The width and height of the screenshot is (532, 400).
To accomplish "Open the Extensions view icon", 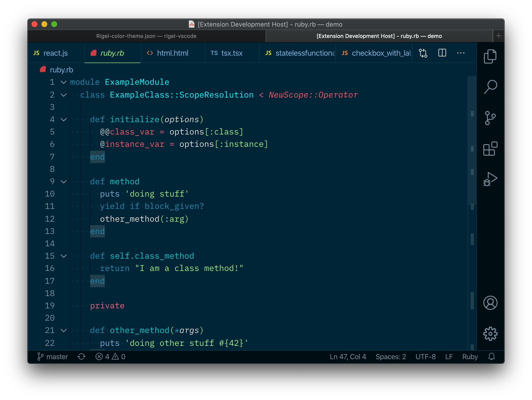I will 490,149.
